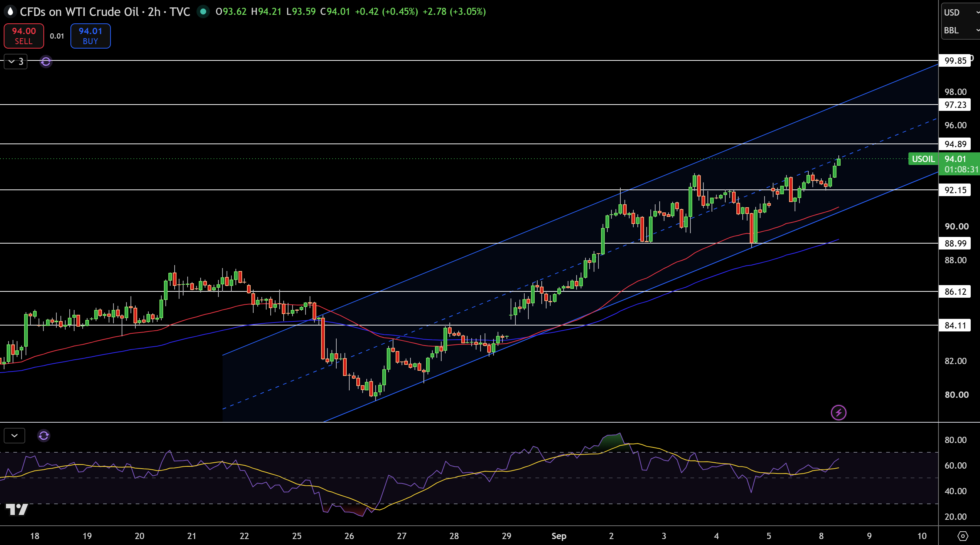
Task: Click the TradingView logo on the chart
Action: click(x=17, y=509)
